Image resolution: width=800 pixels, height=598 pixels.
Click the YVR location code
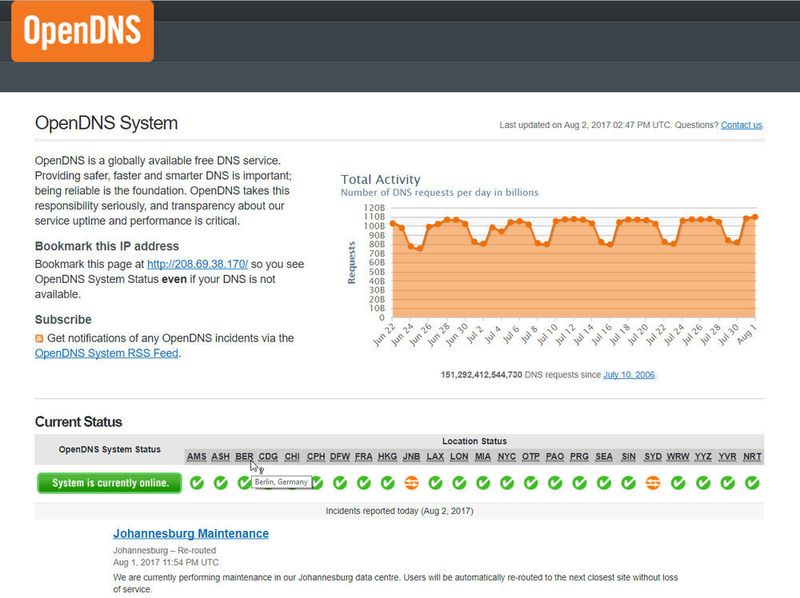click(728, 457)
